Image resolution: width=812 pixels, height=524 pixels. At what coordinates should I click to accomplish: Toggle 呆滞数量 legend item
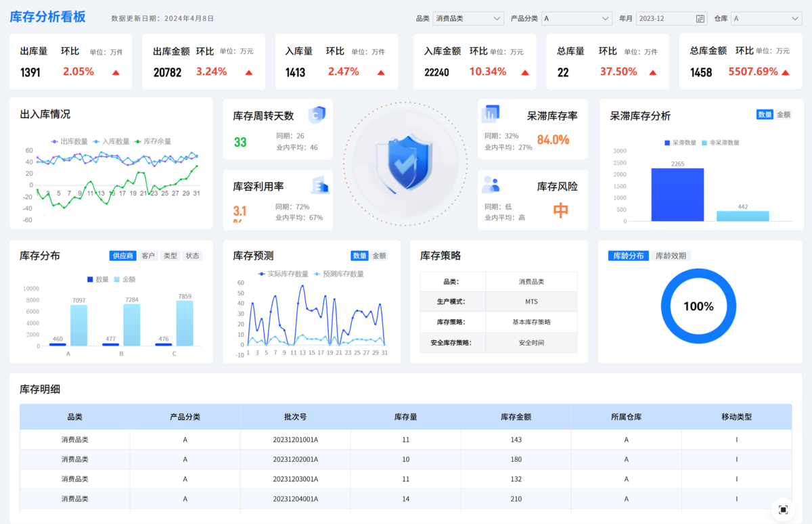680,143
